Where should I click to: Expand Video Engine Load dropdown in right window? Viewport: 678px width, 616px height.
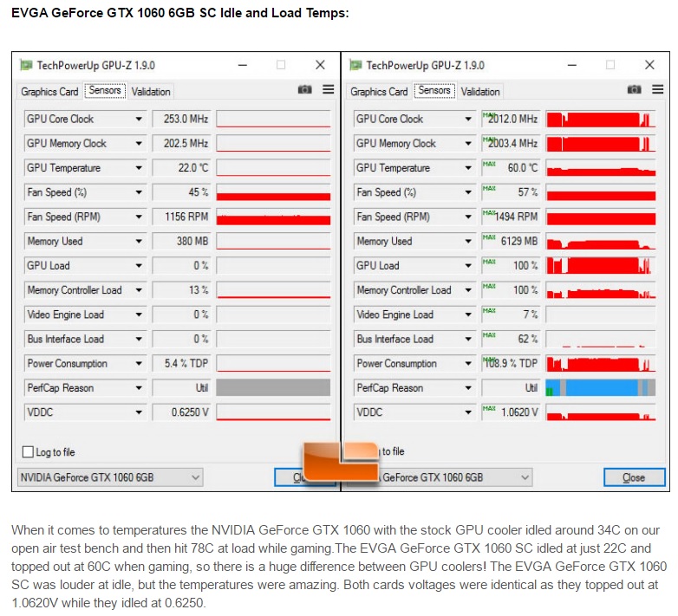tap(468, 314)
